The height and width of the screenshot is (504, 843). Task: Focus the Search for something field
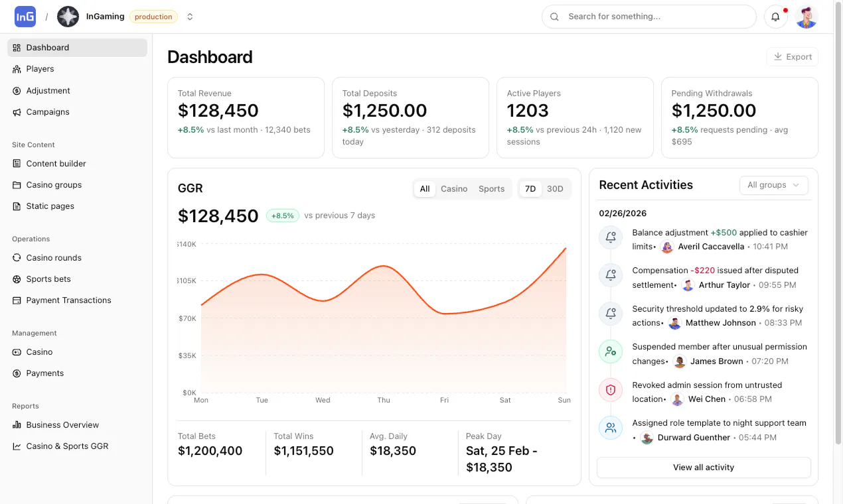tap(649, 17)
